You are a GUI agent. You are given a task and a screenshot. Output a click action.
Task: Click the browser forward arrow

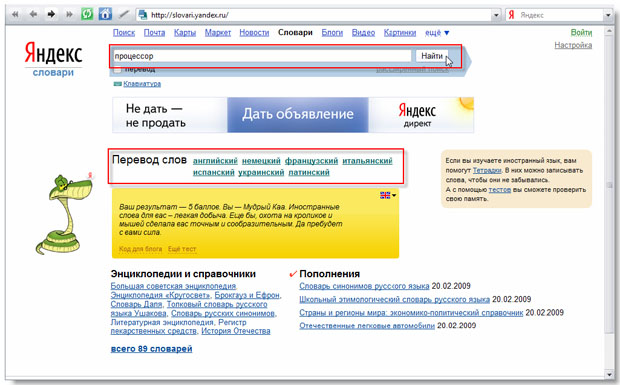(51, 15)
